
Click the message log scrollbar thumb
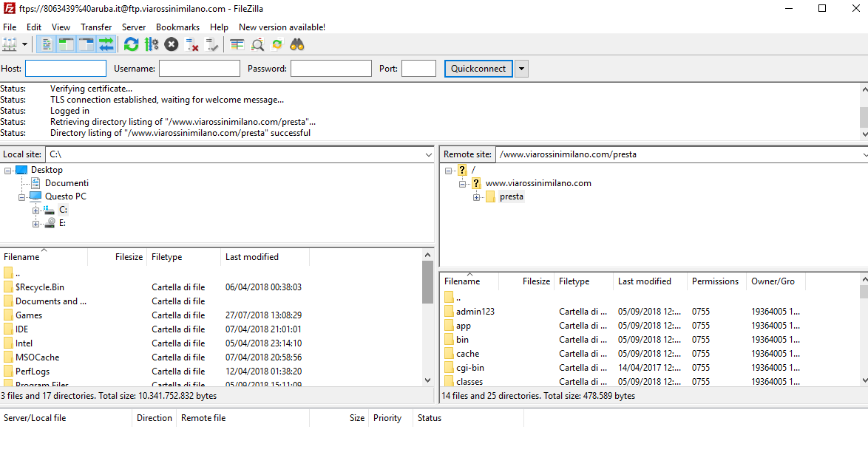(864, 117)
